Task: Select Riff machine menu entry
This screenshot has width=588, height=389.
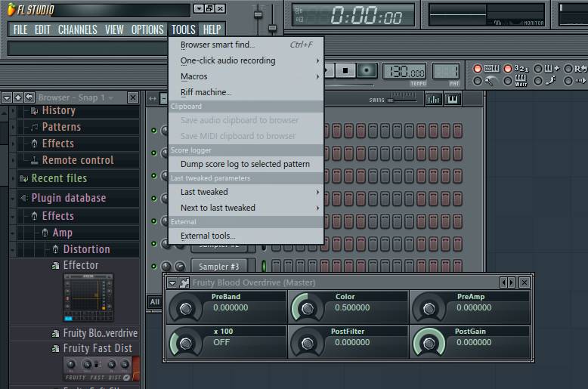Action: pos(246,92)
